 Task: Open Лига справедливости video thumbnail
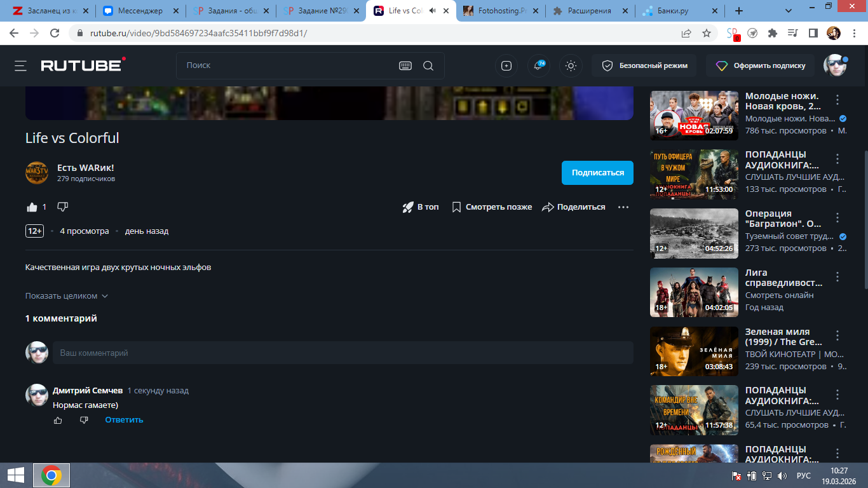point(694,293)
